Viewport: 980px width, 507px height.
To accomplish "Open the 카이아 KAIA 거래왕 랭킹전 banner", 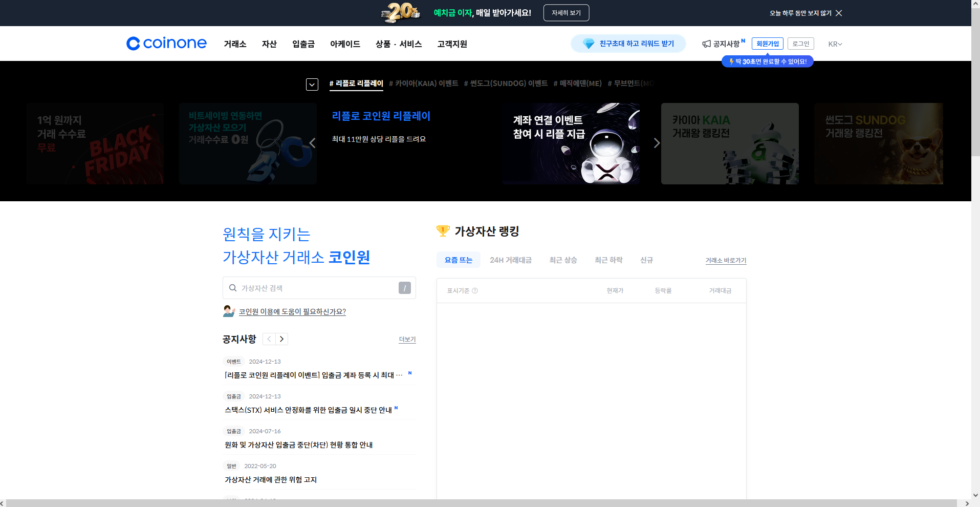I will [730, 143].
